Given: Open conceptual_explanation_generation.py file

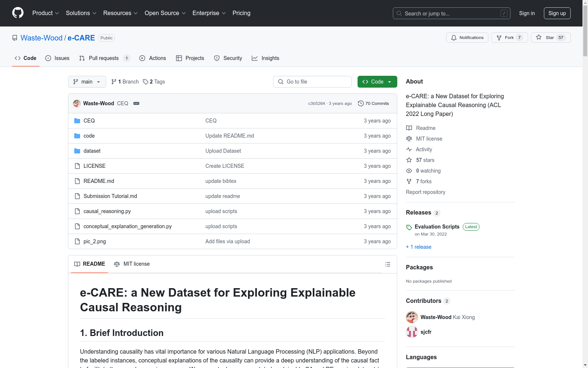Looking at the screenshot, I should click(128, 226).
